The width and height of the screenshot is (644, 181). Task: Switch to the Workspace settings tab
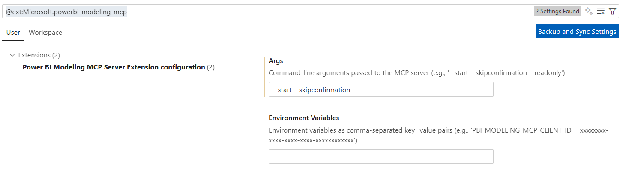click(45, 33)
